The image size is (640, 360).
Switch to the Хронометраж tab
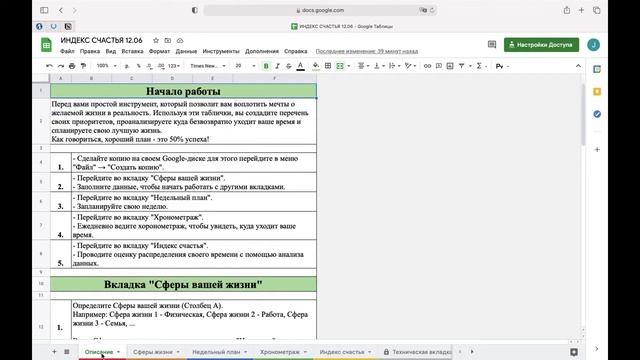pos(283,352)
